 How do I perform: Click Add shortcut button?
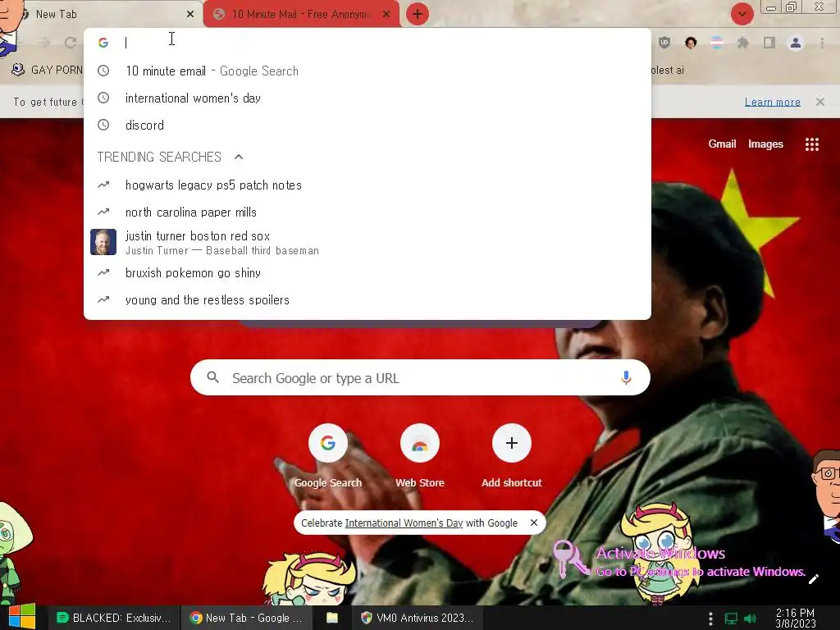[x=512, y=455]
